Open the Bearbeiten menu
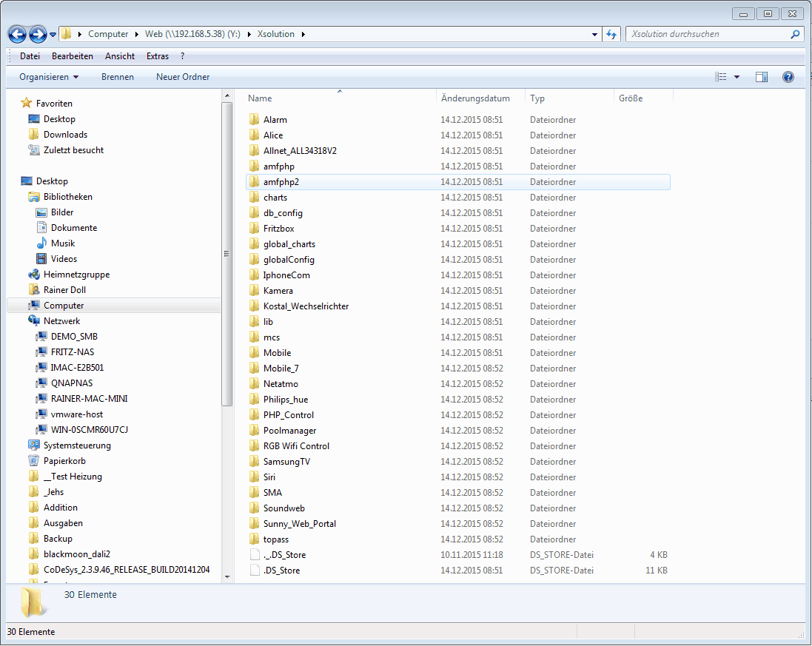812x646 pixels. [x=73, y=56]
